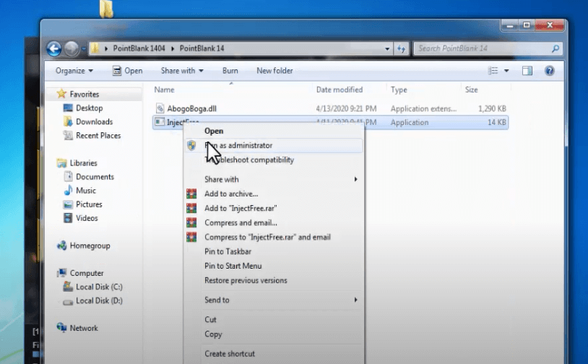Screen dimensions: 588x364
Task: Choose Troubleshoot compatibility
Action: click(x=274, y=160)
